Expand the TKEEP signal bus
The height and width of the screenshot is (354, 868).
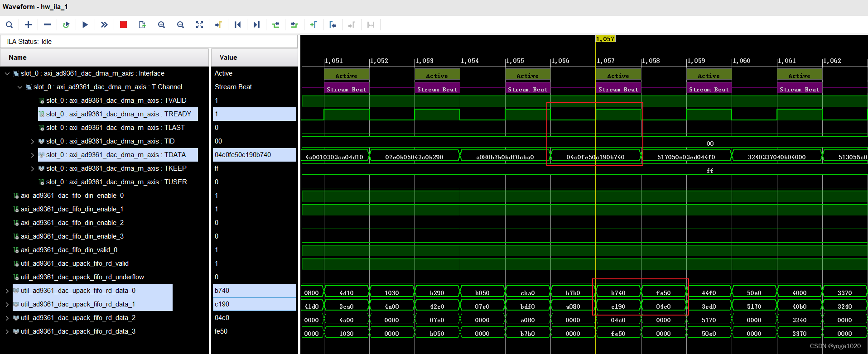click(x=33, y=168)
